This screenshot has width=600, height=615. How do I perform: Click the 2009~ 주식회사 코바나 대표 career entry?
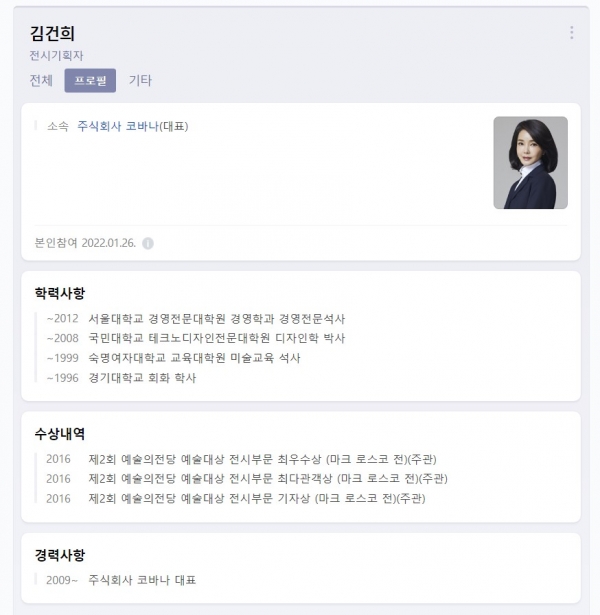121,580
